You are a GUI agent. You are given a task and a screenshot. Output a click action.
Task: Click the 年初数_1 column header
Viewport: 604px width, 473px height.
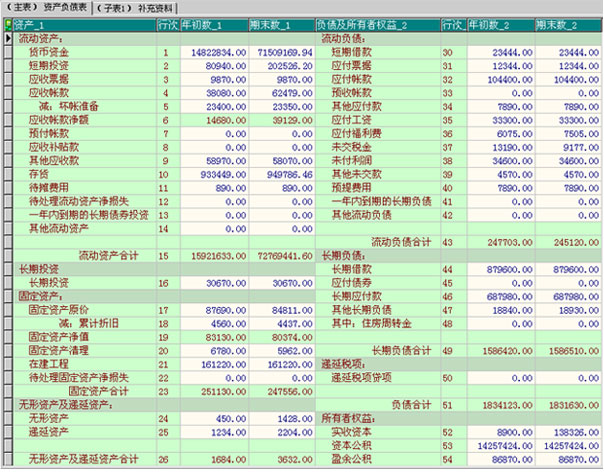pos(214,25)
